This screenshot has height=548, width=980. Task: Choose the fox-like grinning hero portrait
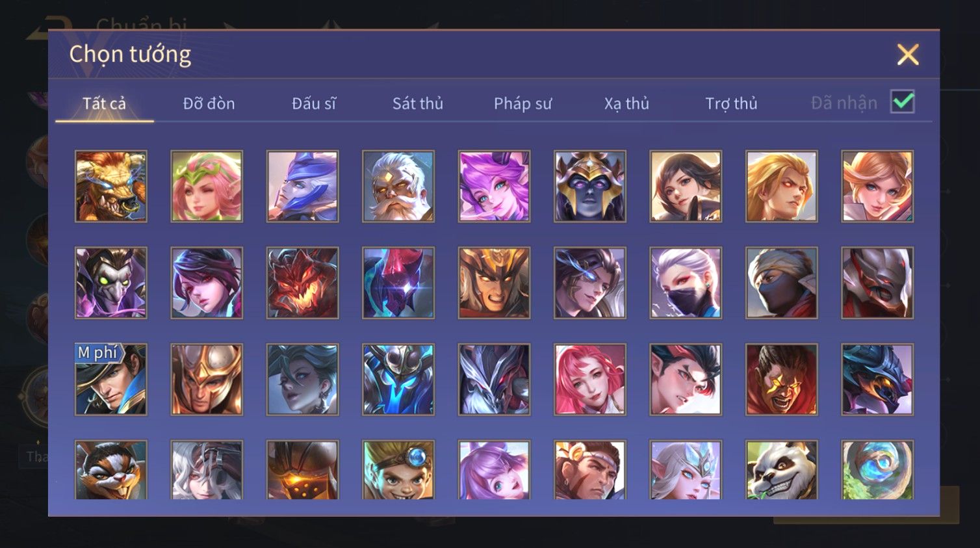pyautogui.click(x=111, y=470)
